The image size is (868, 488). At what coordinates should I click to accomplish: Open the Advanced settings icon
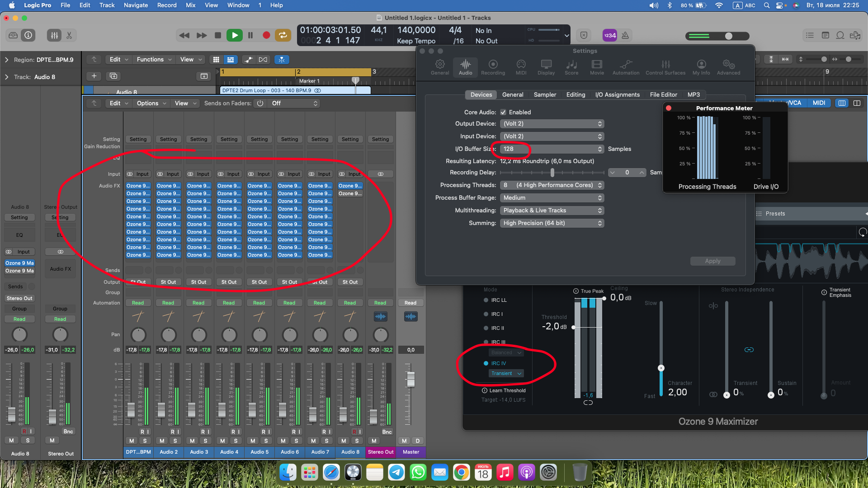(x=728, y=67)
